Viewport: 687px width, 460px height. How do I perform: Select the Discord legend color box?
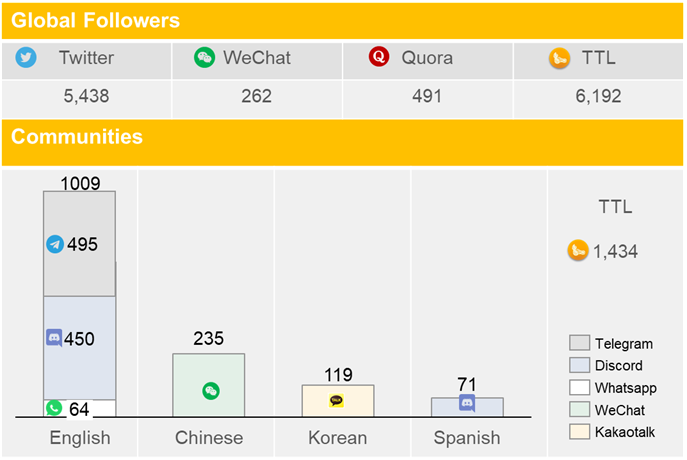click(579, 365)
